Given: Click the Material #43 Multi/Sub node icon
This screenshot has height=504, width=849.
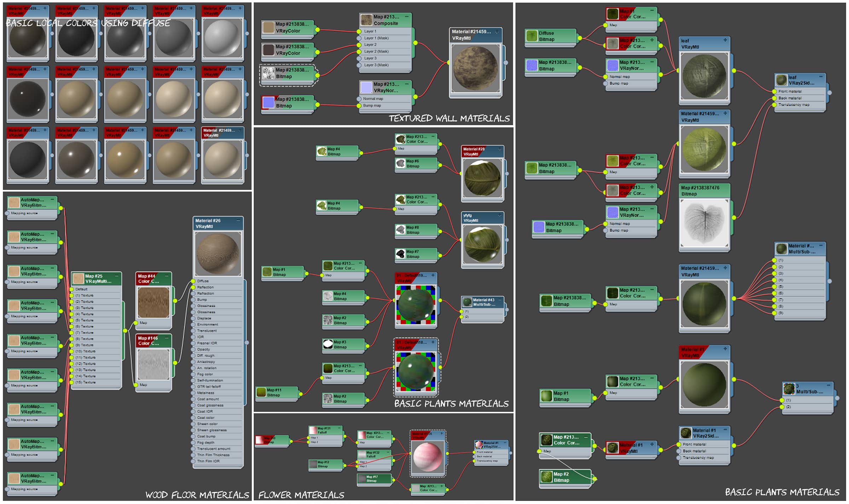Looking at the screenshot, I should 467,302.
